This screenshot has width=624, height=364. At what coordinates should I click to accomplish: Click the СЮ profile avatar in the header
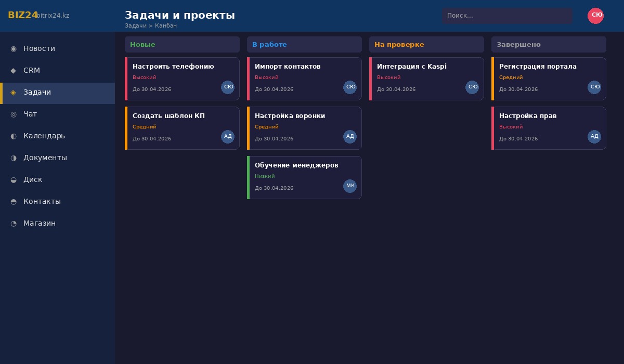(596, 16)
